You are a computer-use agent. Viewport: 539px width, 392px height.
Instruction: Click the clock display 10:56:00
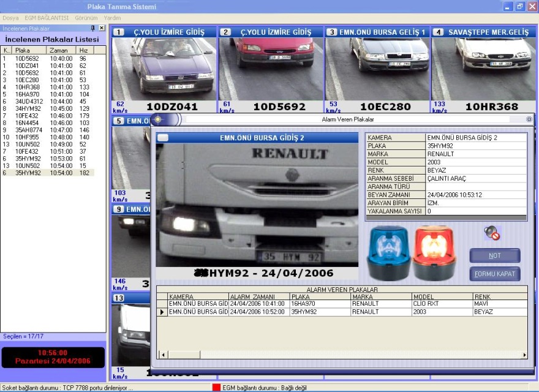click(x=53, y=353)
